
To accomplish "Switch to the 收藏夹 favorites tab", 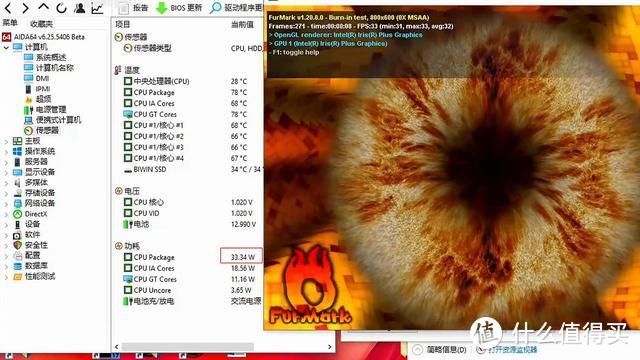I will tap(41, 24).
